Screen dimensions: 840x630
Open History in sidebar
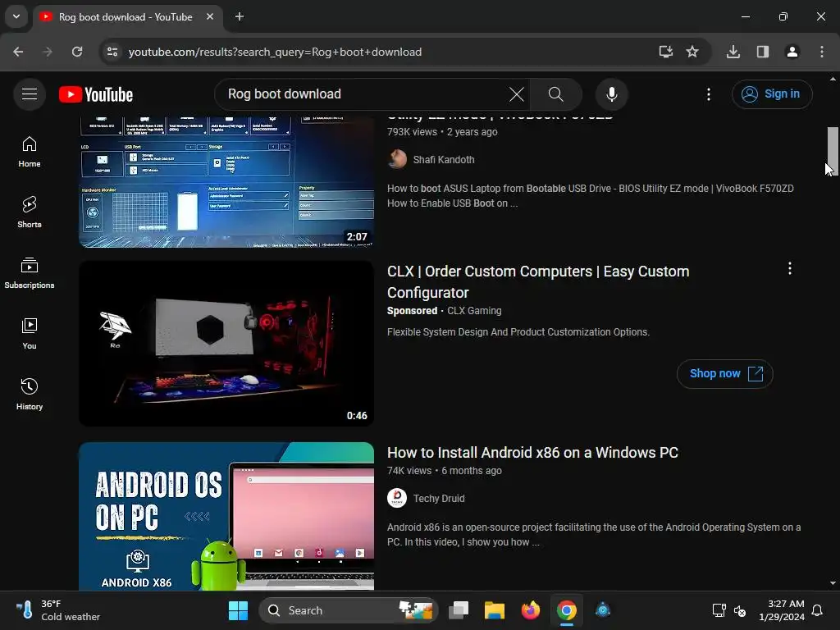(x=30, y=395)
